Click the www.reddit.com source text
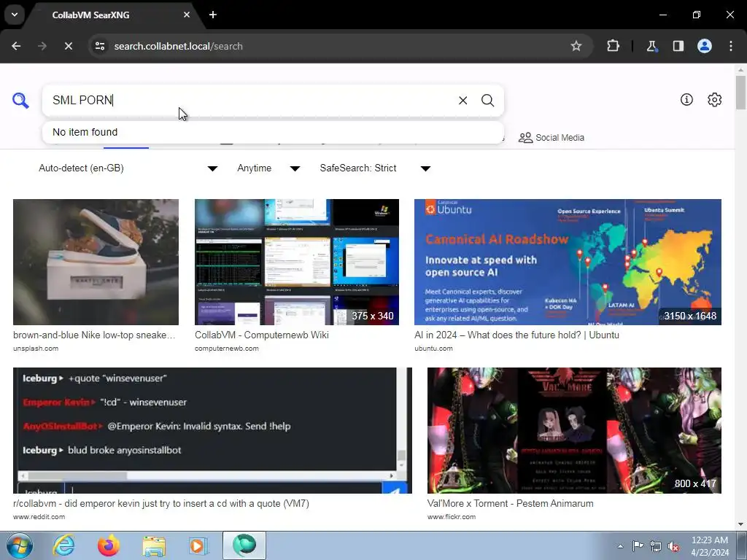Viewport: 747px width, 560px height. (x=39, y=517)
